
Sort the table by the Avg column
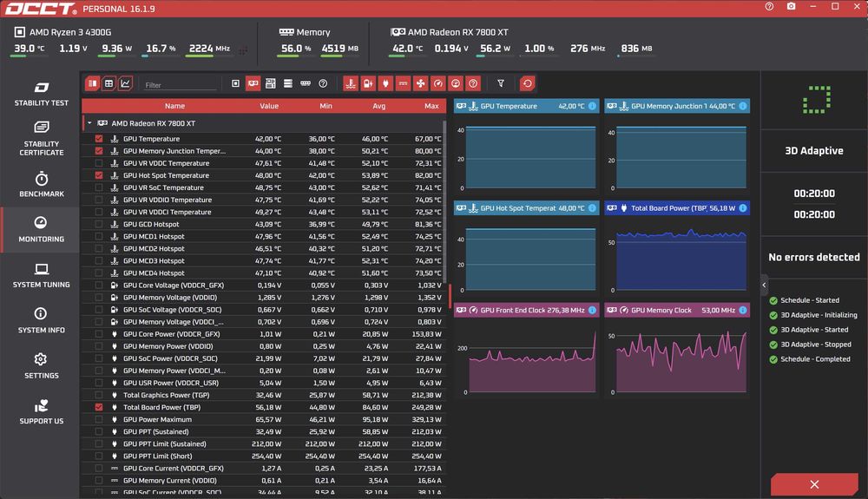click(378, 106)
